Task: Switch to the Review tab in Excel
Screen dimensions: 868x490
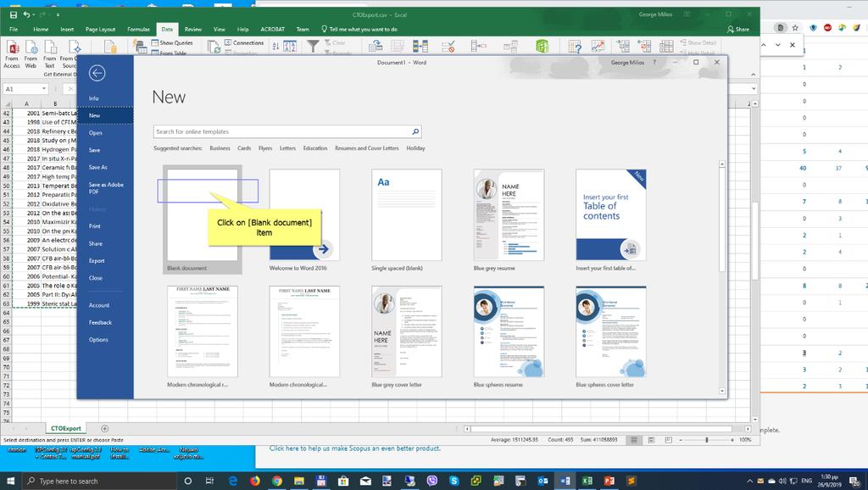Action: tap(192, 30)
